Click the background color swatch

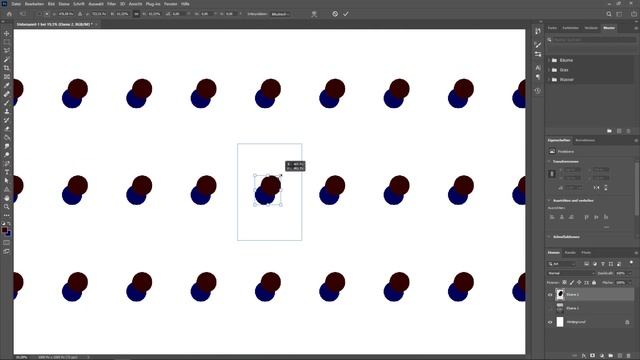coord(9,234)
